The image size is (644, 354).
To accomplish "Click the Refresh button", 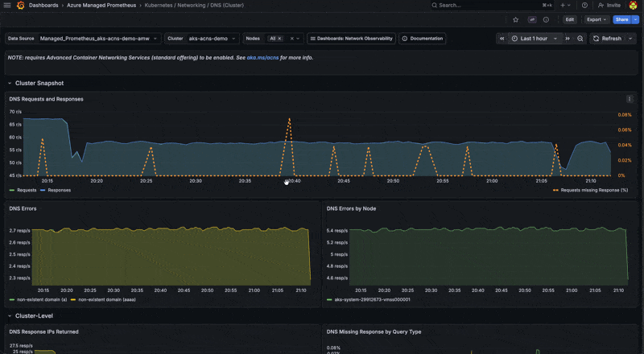I will pyautogui.click(x=608, y=39).
